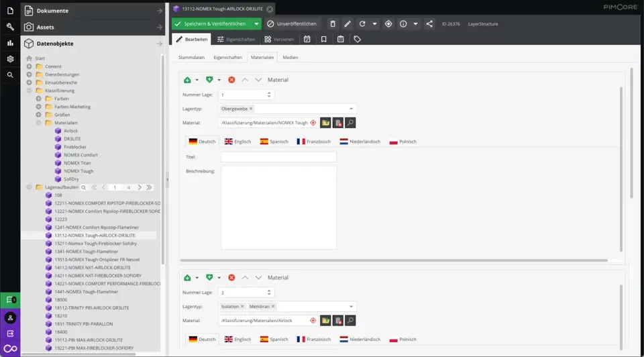The image size is (644, 357).
Task: Remove the Obergewebe tag from Lagentyp
Action: tap(251, 109)
